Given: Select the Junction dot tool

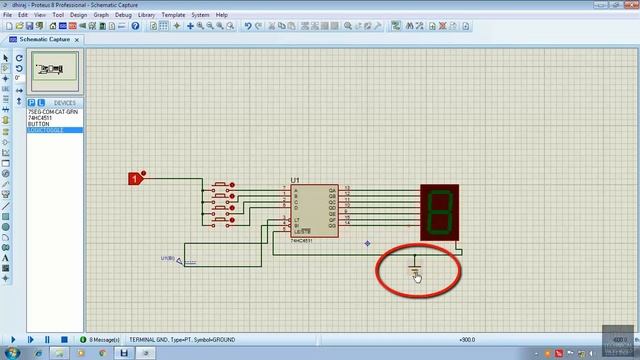Looking at the screenshot, I should (6, 78).
